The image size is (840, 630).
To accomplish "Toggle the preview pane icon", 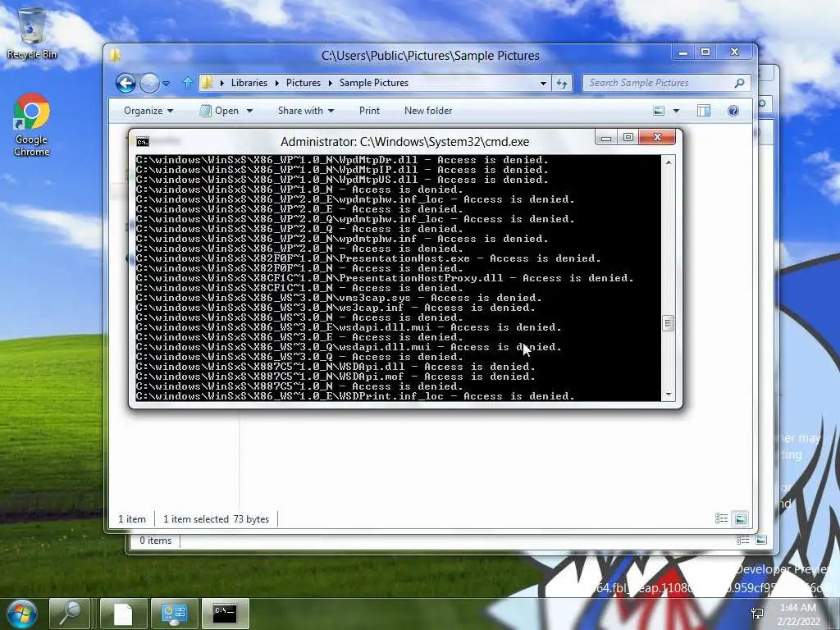I will click(x=703, y=111).
